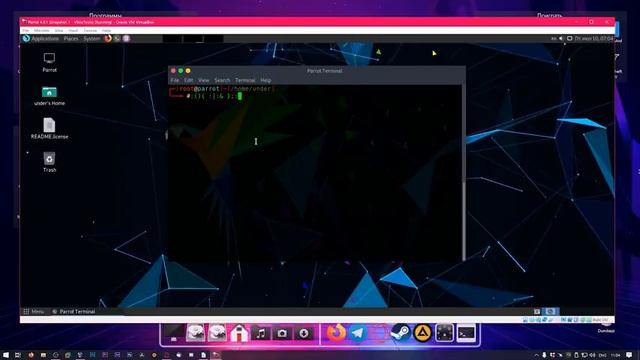
Task: Click the command prompt line in terminal
Action: click(x=214, y=96)
